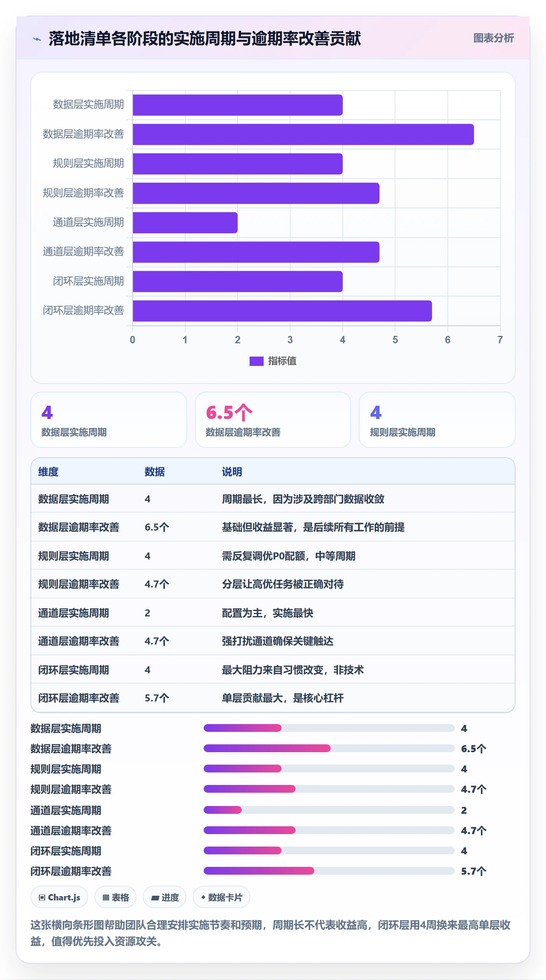Click the 规则层实施周期 stat card

coord(437,420)
